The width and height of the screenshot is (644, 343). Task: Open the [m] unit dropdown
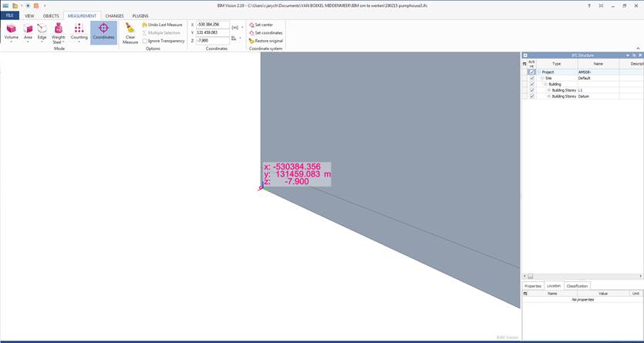(x=242, y=28)
